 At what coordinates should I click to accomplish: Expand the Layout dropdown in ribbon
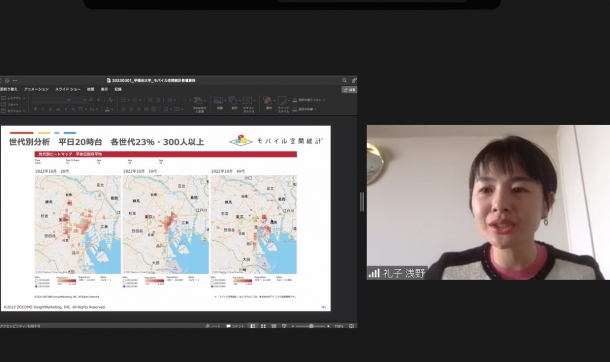coord(14,98)
